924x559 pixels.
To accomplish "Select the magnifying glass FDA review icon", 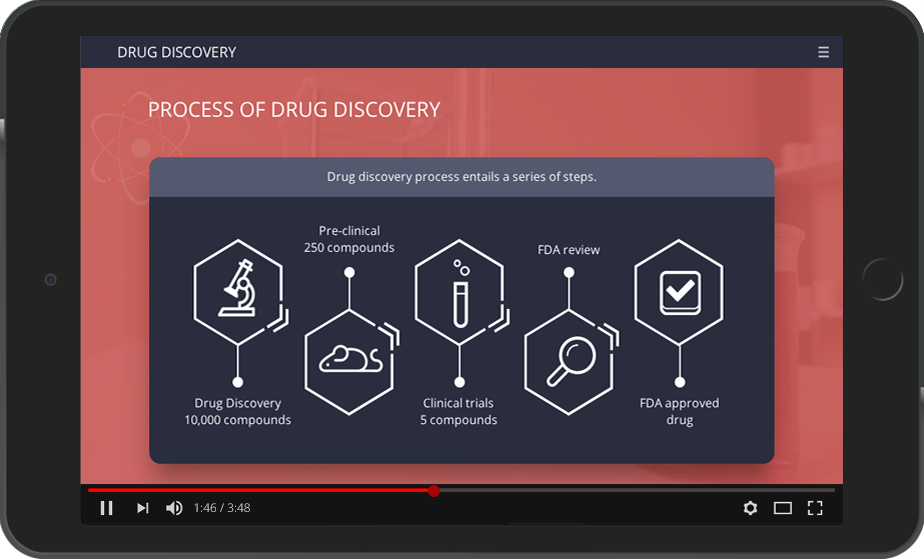I will tap(569, 360).
